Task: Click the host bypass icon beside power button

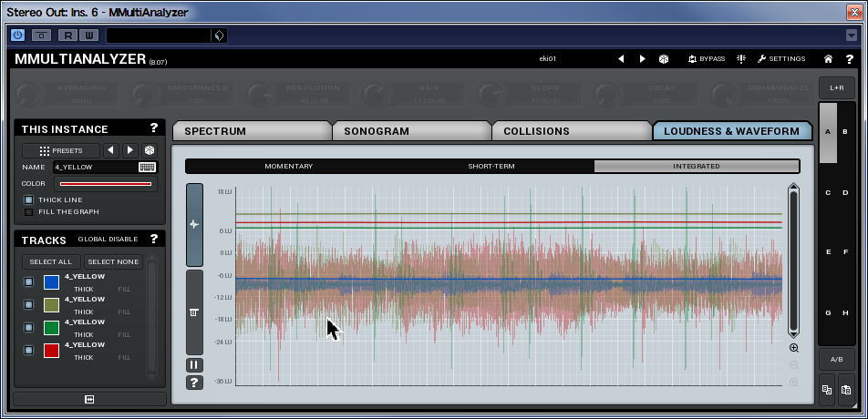Action: click(x=42, y=36)
